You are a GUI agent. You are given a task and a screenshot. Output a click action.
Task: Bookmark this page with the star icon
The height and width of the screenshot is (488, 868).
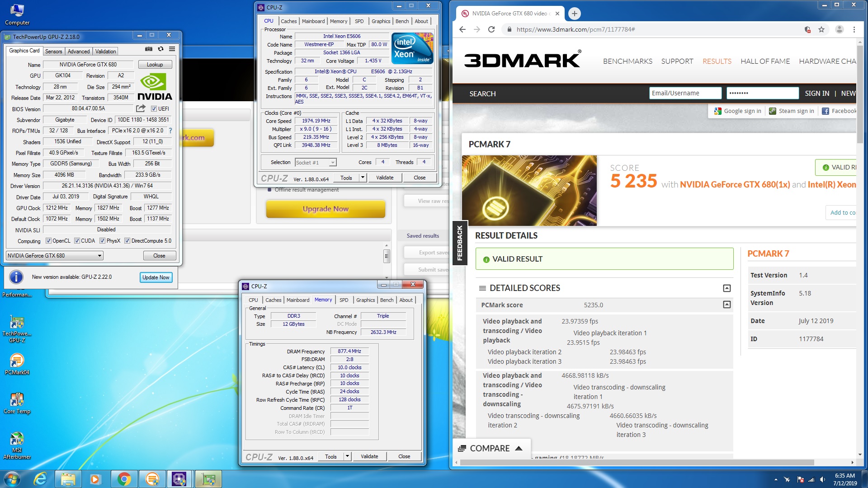click(x=821, y=29)
